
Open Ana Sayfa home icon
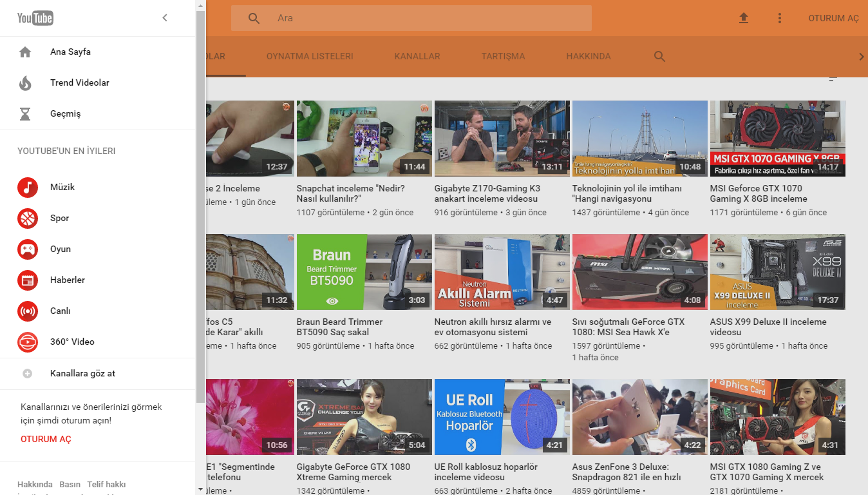pyautogui.click(x=25, y=52)
